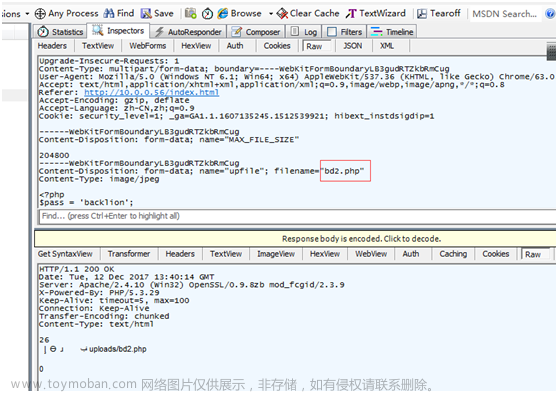Switch to the Statistics tab

(60, 32)
